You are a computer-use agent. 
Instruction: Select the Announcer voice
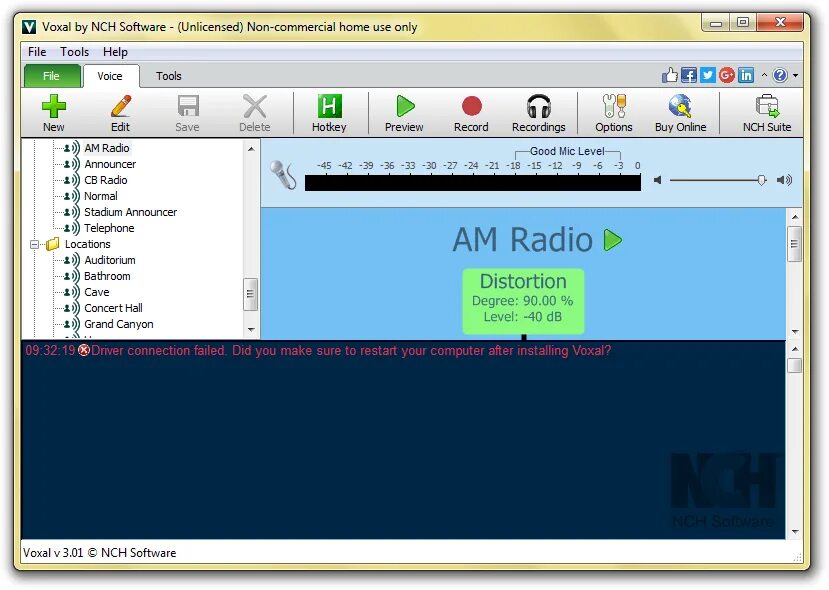[110, 164]
